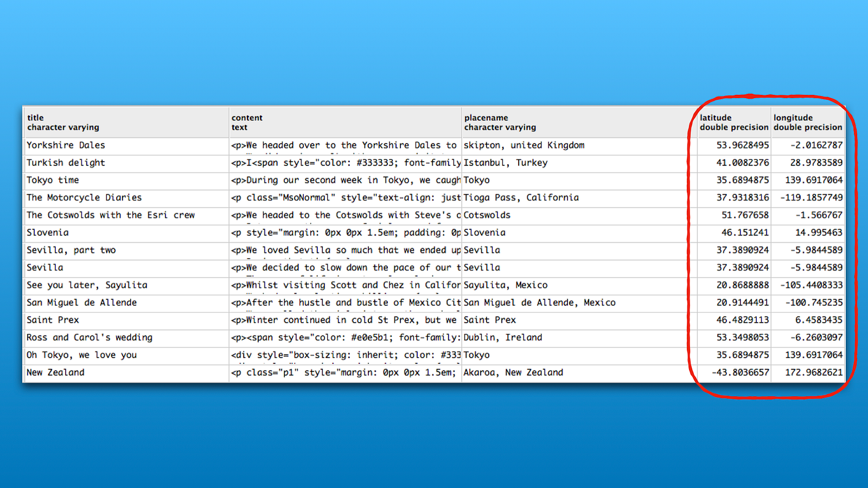Click content cell starting 'Whilst visiting Scott and Chez'
Viewport: 868px width, 488px height.
pyautogui.click(x=346, y=285)
